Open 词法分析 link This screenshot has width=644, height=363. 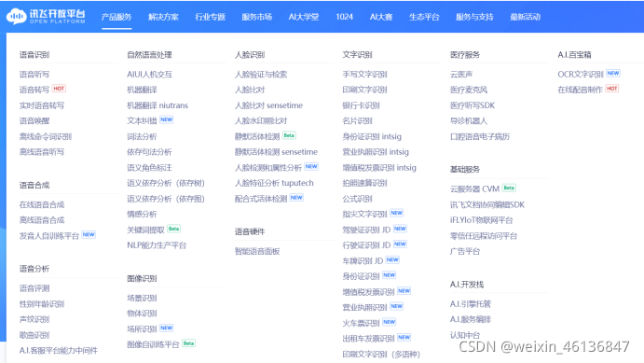tap(142, 136)
